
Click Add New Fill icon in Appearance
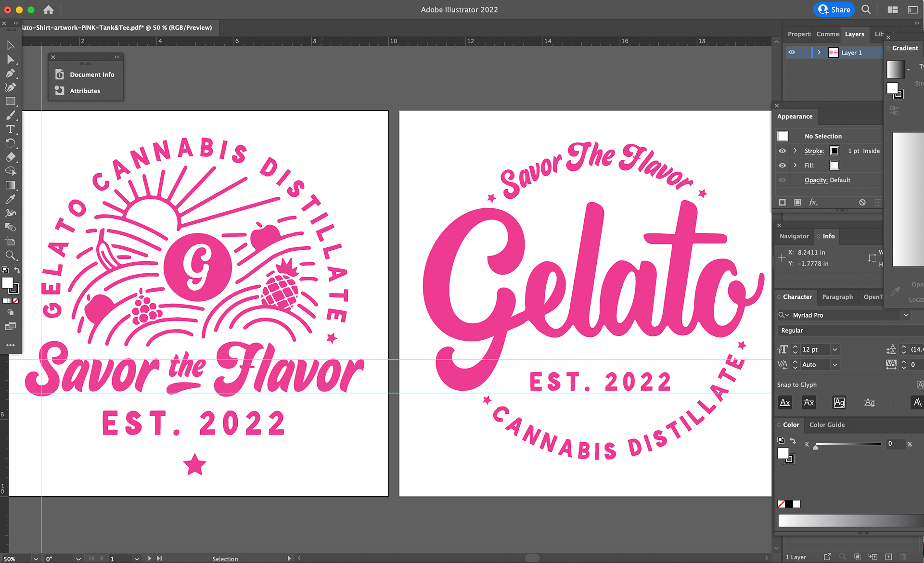click(x=797, y=202)
